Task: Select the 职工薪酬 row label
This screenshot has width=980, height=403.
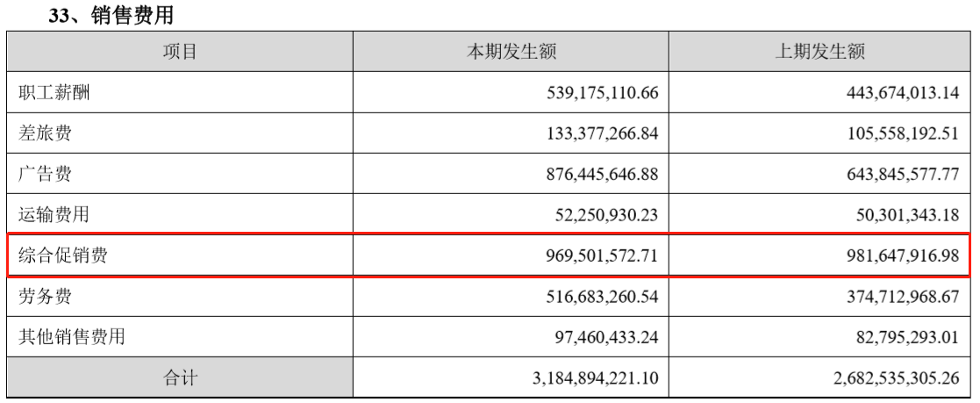Action: [54, 92]
